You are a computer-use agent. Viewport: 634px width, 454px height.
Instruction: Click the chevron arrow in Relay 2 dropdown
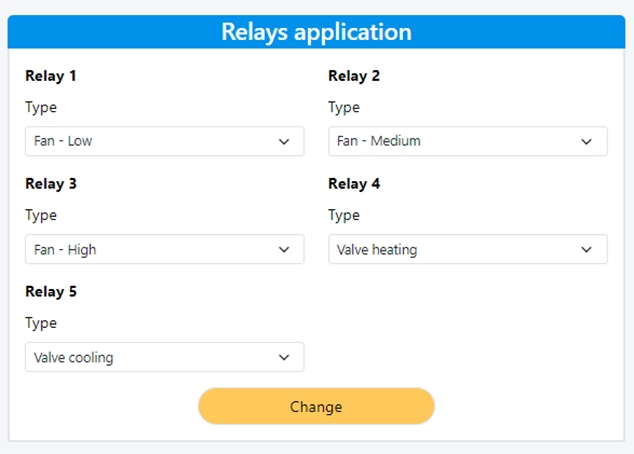587,142
